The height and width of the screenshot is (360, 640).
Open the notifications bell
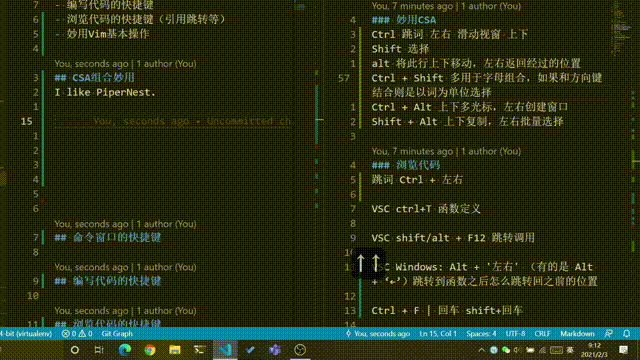tap(627, 333)
